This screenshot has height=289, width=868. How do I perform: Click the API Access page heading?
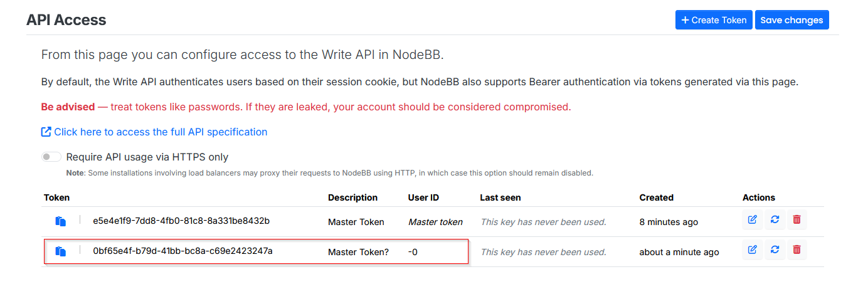[x=66, y=20]
